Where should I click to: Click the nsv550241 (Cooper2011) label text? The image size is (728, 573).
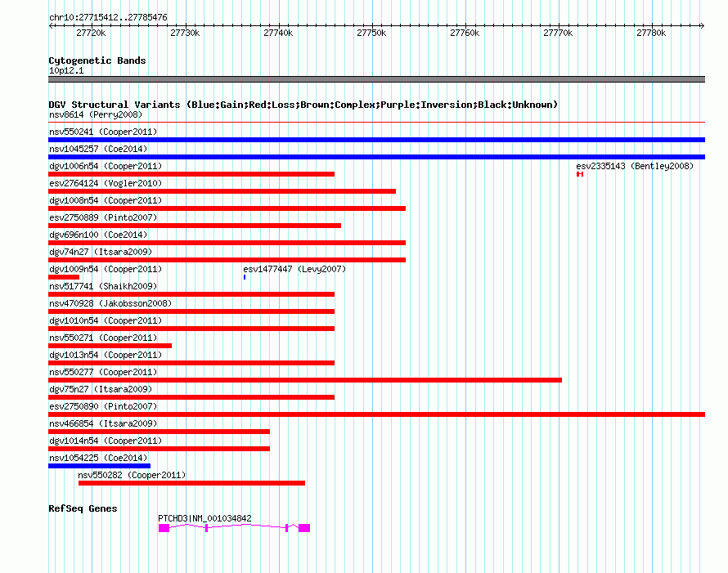tap(103, 132)
